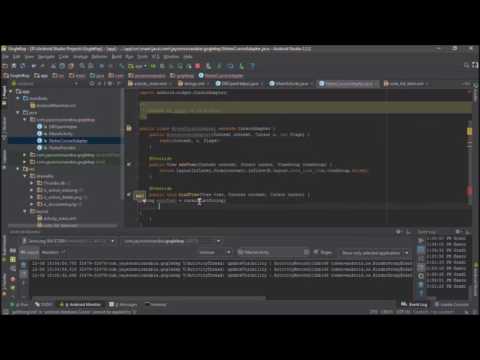Screen dimensions: 480x360
Task: Click the override gutter icon beside bindView method
Action: pos(129,194)
